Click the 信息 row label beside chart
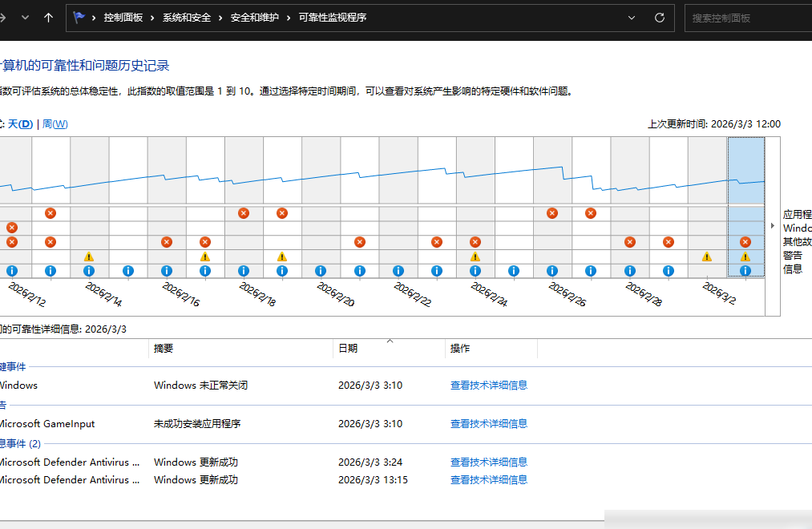The height and width of the screenshot is (529, 812). (x=793, y=269)
